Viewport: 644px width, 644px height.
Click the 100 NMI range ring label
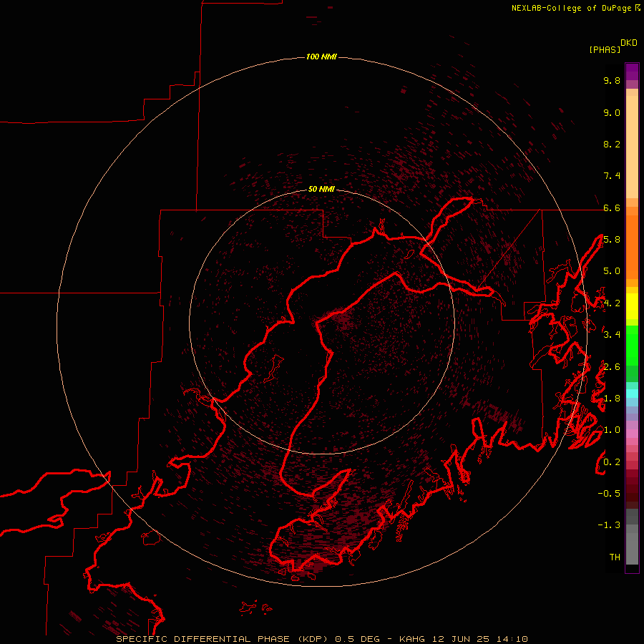321,57
